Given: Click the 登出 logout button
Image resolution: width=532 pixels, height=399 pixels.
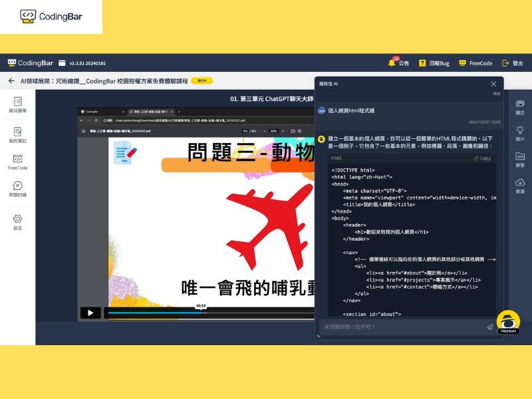Looking at the screenshot, I should 512,63.
